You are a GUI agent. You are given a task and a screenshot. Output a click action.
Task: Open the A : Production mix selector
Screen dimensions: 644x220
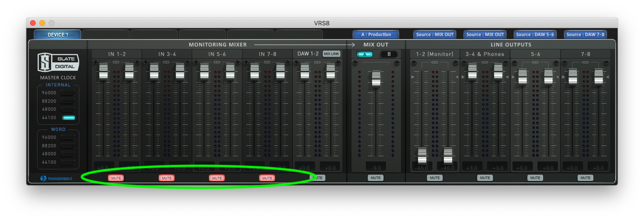point(376,35)
